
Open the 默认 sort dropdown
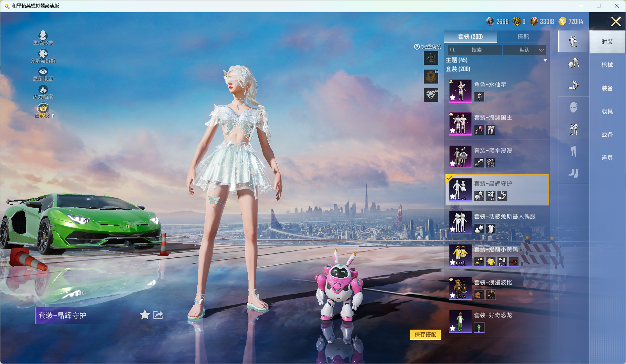[x=524, y=50]
